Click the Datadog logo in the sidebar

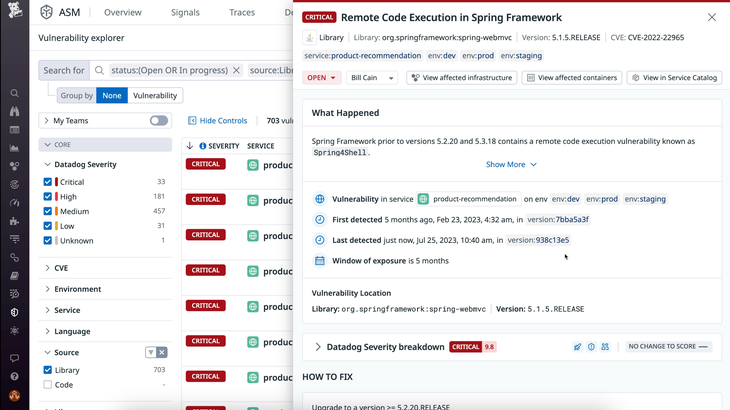coord(14,9)
